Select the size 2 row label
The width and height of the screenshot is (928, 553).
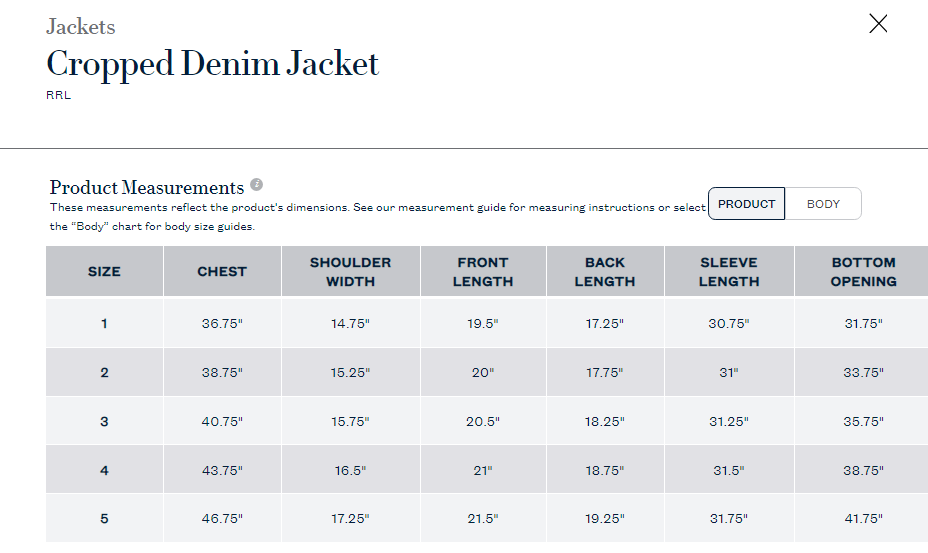pyautogui.click(x=104, y=372)
